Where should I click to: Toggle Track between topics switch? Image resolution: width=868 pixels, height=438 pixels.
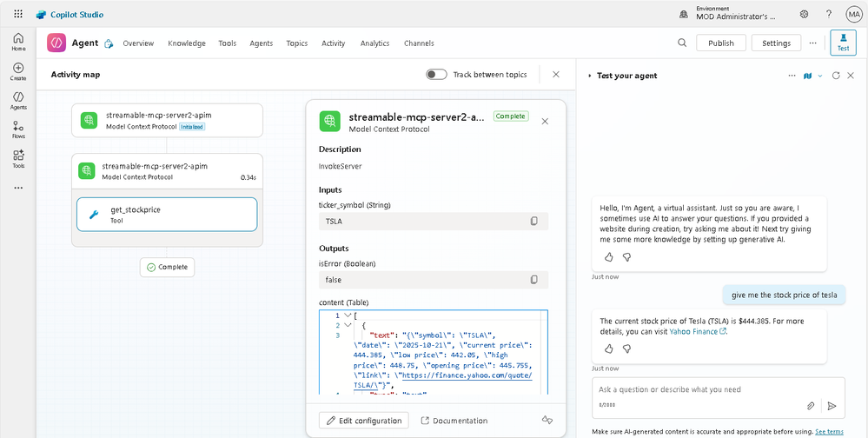436,74
